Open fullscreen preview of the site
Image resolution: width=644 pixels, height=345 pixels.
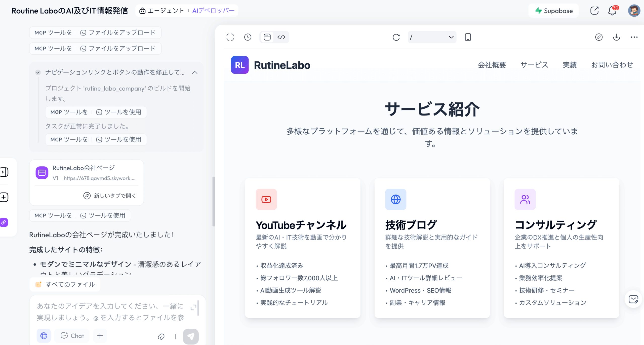click(x=230, y=37)
